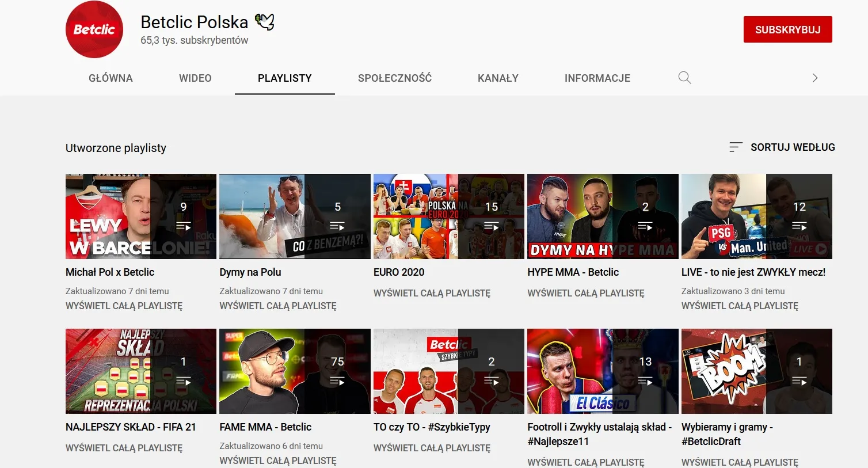
Task: Open the Footroll i Zwykły El Clásico thumbnail
Action: click(603, 371)
